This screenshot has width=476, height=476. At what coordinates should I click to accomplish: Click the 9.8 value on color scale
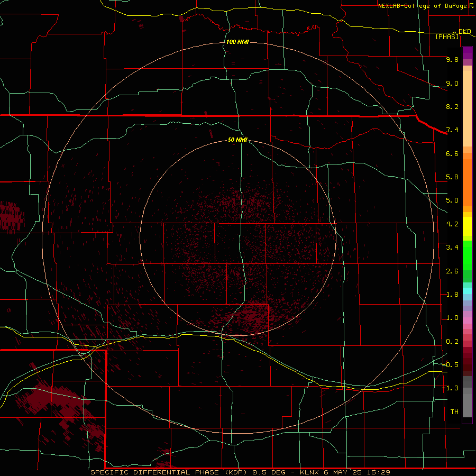[452, 59]
